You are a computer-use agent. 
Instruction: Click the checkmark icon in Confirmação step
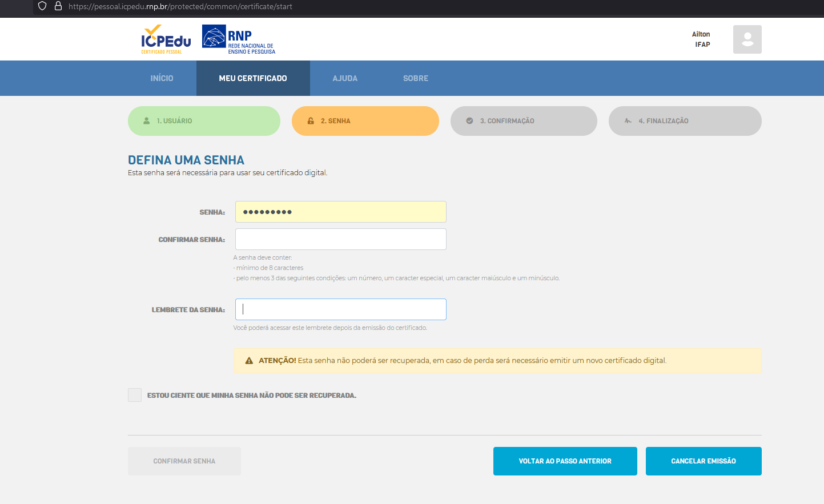(x=469, y=121)
